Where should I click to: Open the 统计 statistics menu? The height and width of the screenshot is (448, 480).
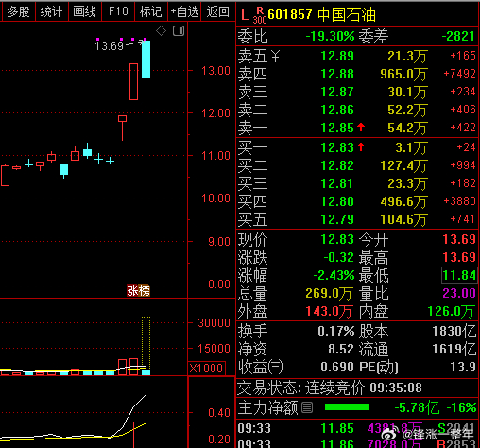pos(51,11)
